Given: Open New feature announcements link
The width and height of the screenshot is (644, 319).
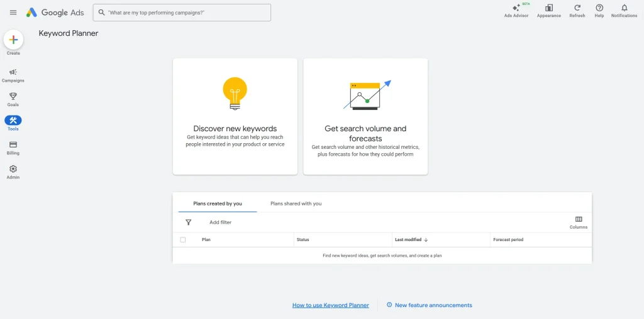Looking at the screenshot, I should point(430,305).
